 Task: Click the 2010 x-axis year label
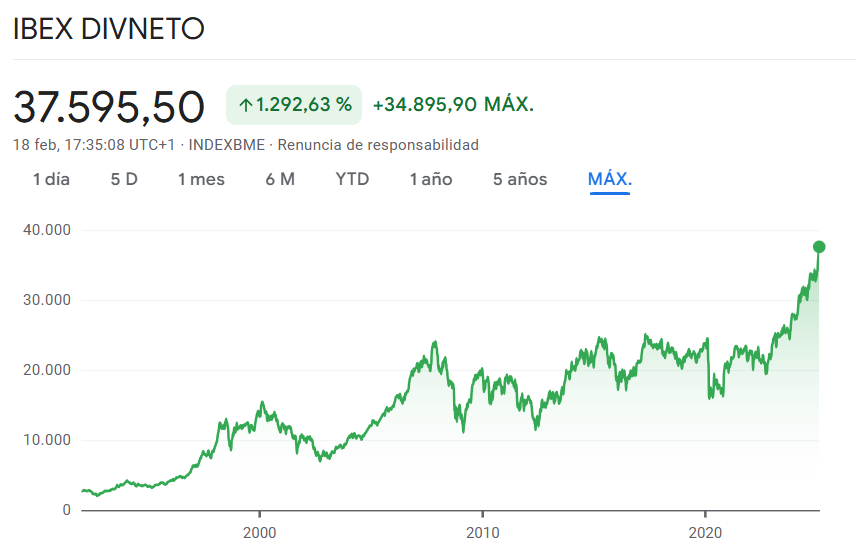pos(483,533)
